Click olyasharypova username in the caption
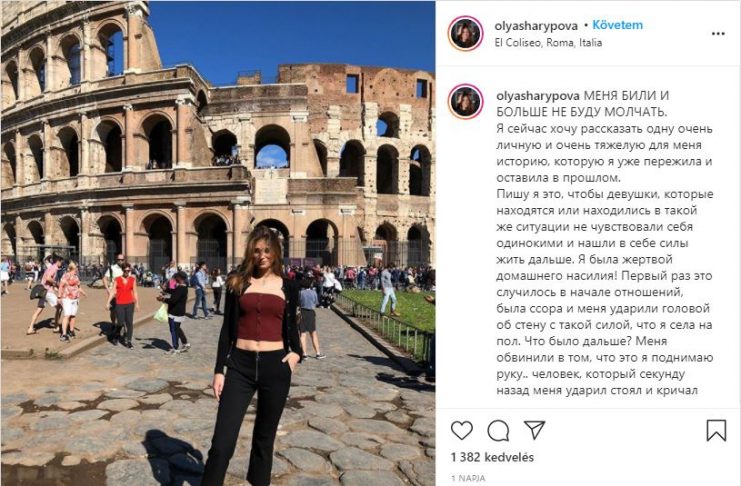 click(538, 96)
